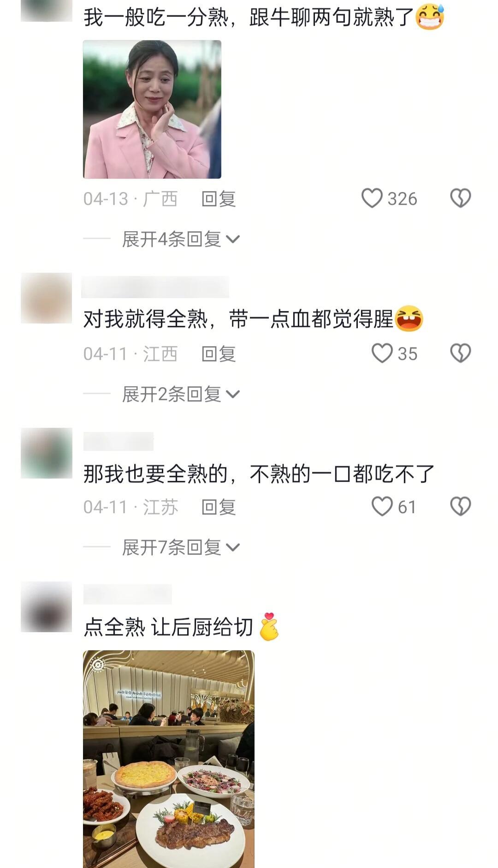
Task: Like the 广西 comment with 326 likes
Action: click(x=372, y=198)
